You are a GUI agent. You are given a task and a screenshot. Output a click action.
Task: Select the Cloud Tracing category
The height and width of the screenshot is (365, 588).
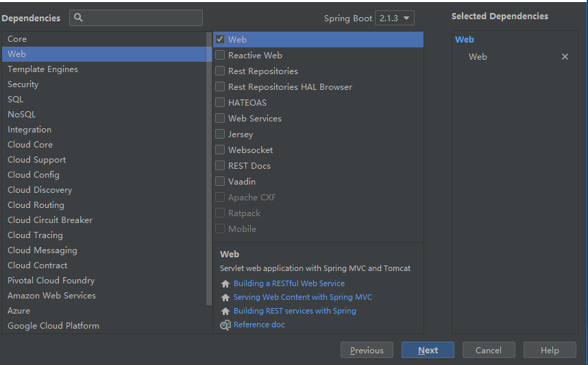click(x=104, y=235)
